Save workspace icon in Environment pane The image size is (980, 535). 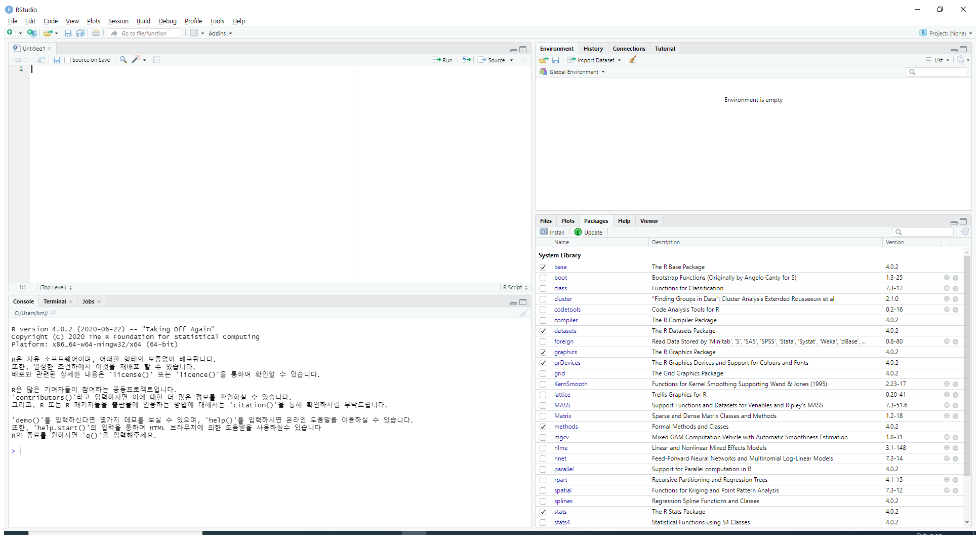pos(555,60)
